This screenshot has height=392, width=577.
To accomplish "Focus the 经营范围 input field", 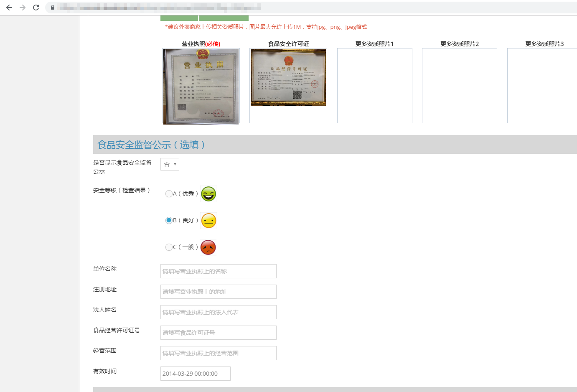I will coord(219,353).
